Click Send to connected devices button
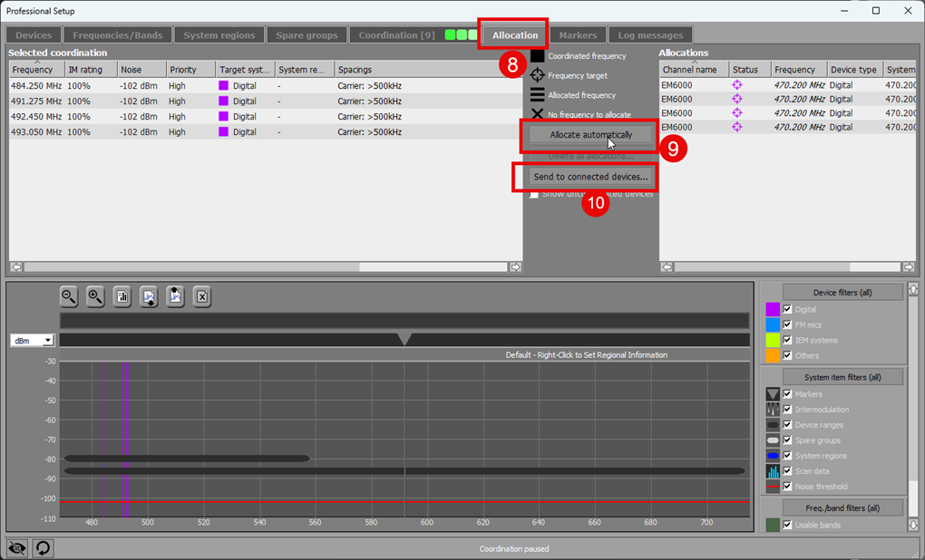Viewport: 925px width, 560px height. click(590, 176)
